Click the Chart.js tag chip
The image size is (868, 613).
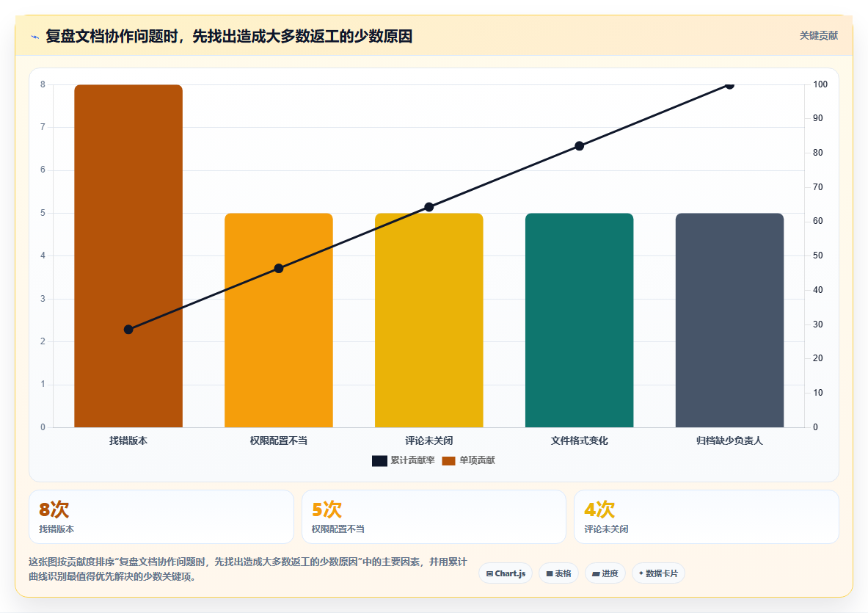[x=506, y=573]
